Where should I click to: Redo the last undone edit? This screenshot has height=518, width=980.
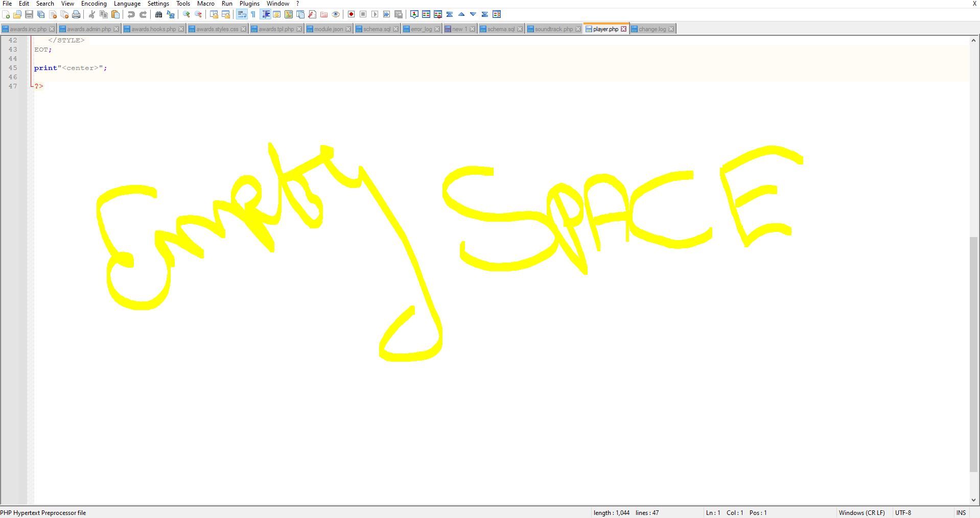(x=143, y=14)
